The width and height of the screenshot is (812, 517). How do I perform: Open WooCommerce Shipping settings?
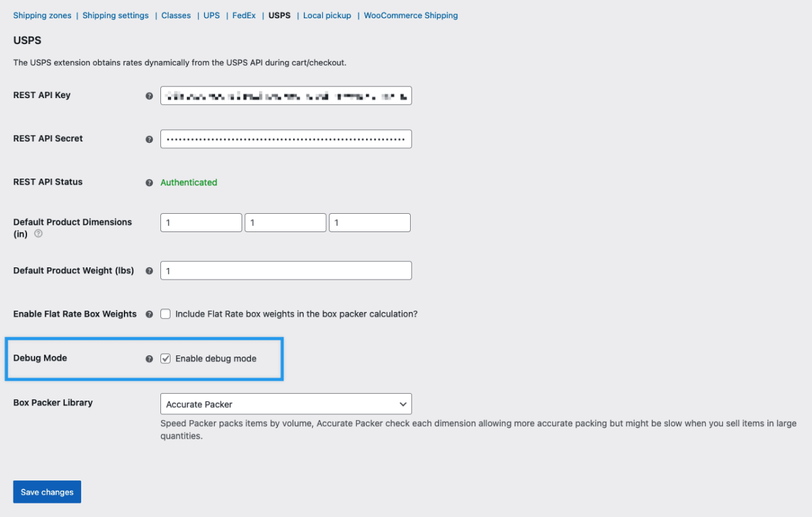click(411, 15)
